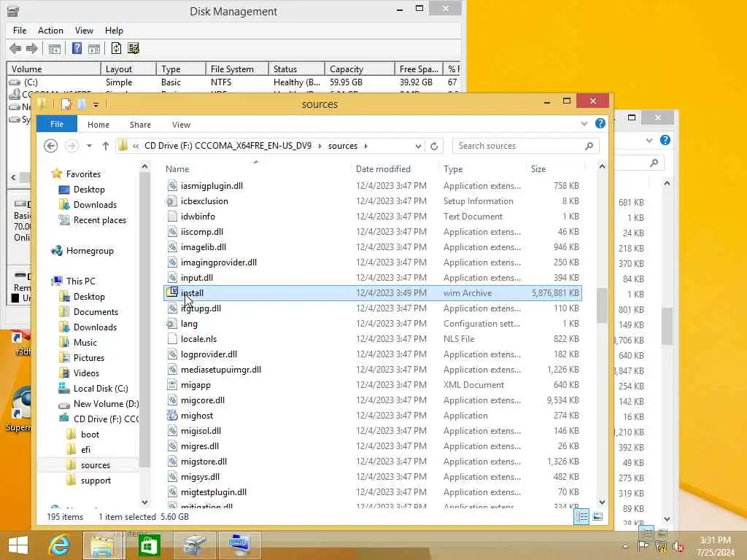This screenshot has height=560, width=747.
Task: Open Desktop under Favorites
Action: 88,190
